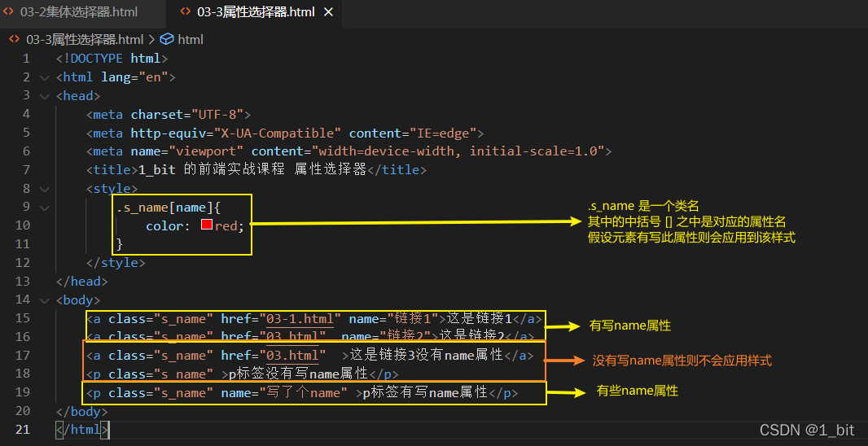Click the text 这是链接3没有name属性

click(426, 356)
